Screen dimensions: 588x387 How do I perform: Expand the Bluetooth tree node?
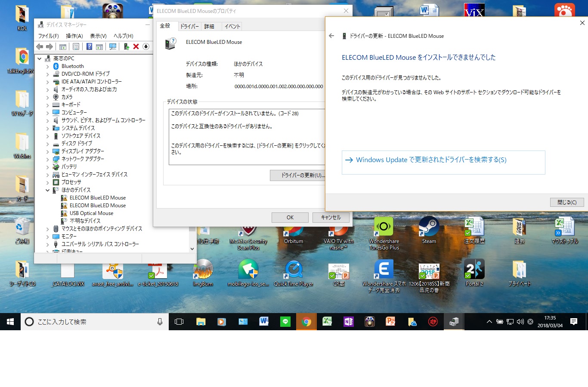(47, 66)
